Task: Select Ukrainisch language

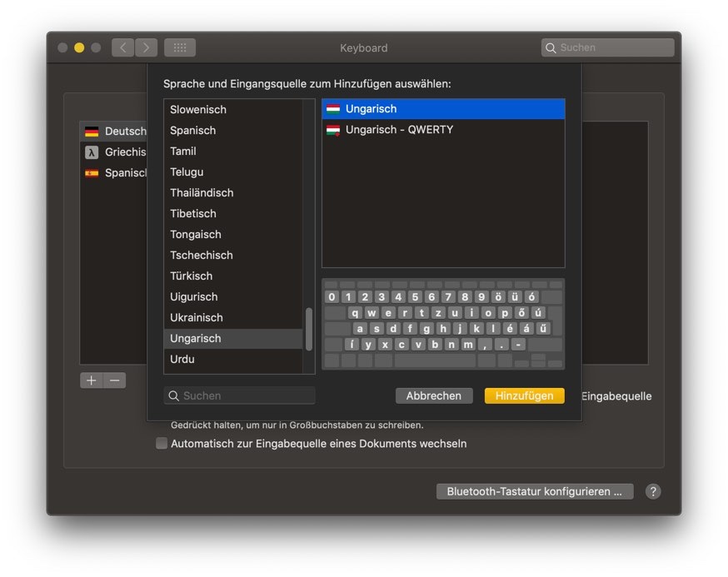Action: [233, 318]
